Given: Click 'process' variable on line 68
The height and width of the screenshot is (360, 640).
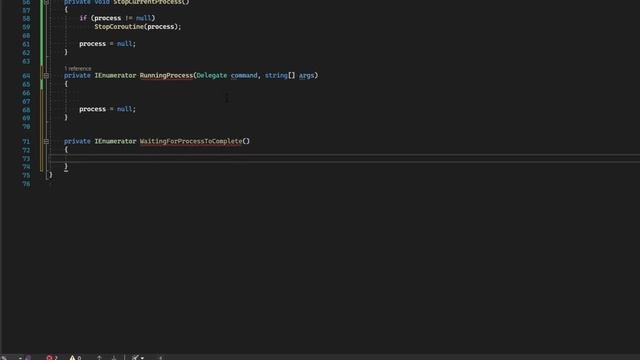Looking at the screenshot, I should pyautogui.click(x=93, y=109).
